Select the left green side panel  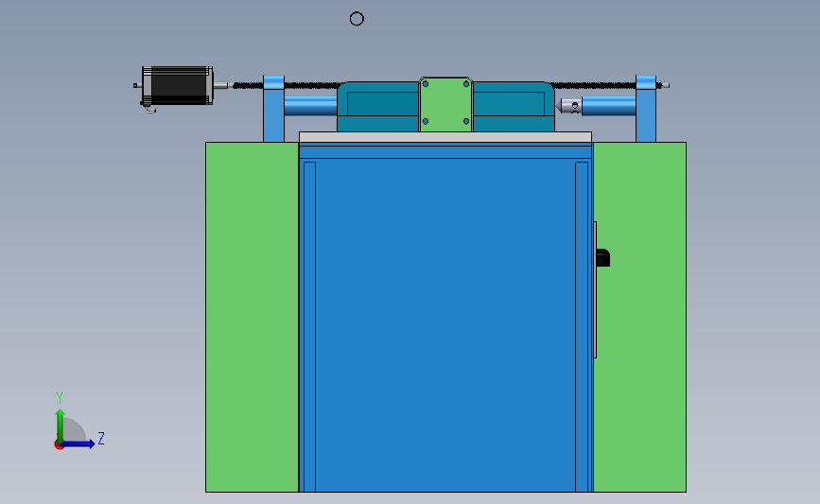[x=253, y=317]
